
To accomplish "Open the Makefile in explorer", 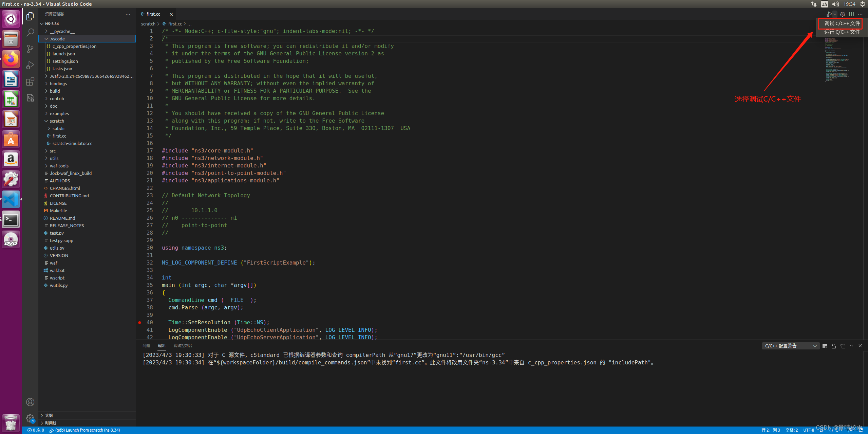I will 87,211.
